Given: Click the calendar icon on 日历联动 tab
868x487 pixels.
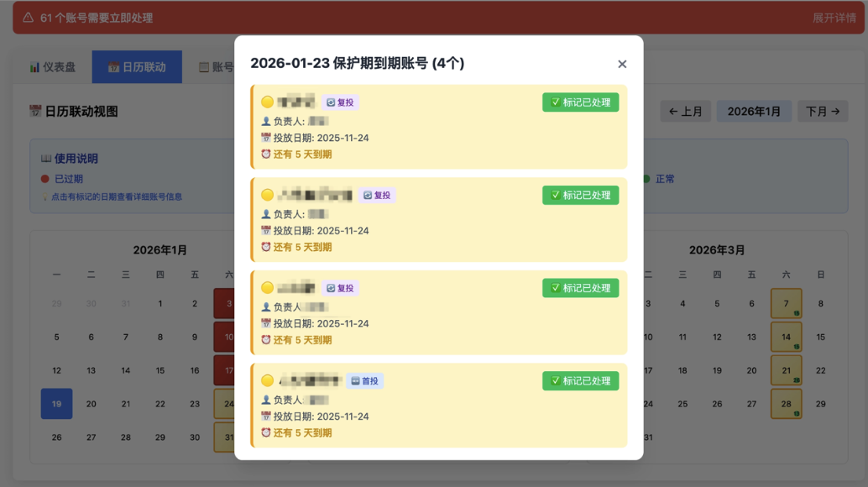Looking at the screenshot, I should point(112,65).
